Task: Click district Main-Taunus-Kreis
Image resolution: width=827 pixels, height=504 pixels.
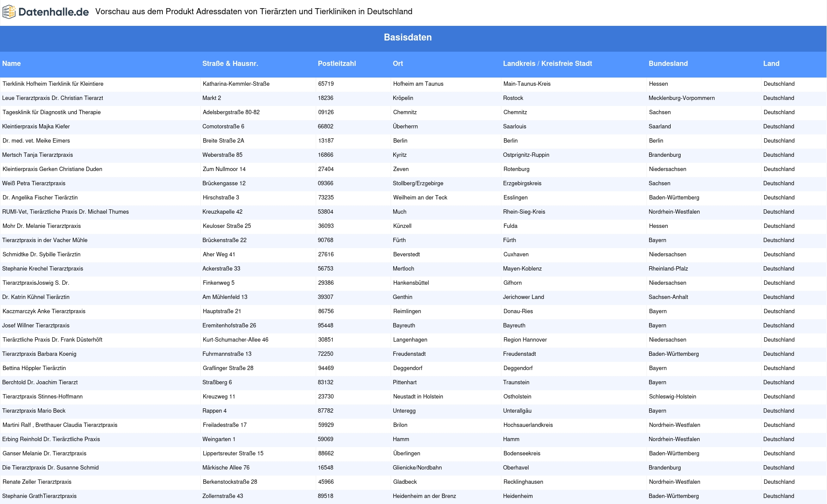Action: click(x=527, y=84)
